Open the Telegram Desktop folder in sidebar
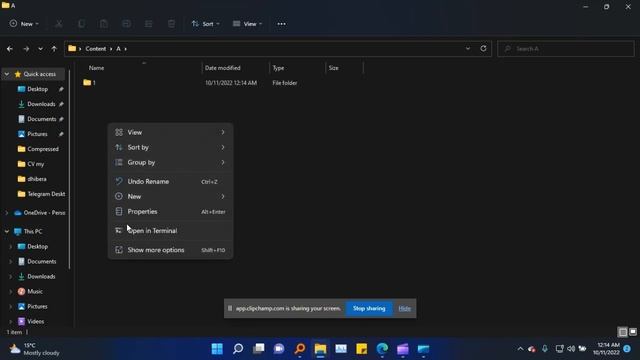 click(46, 194)
